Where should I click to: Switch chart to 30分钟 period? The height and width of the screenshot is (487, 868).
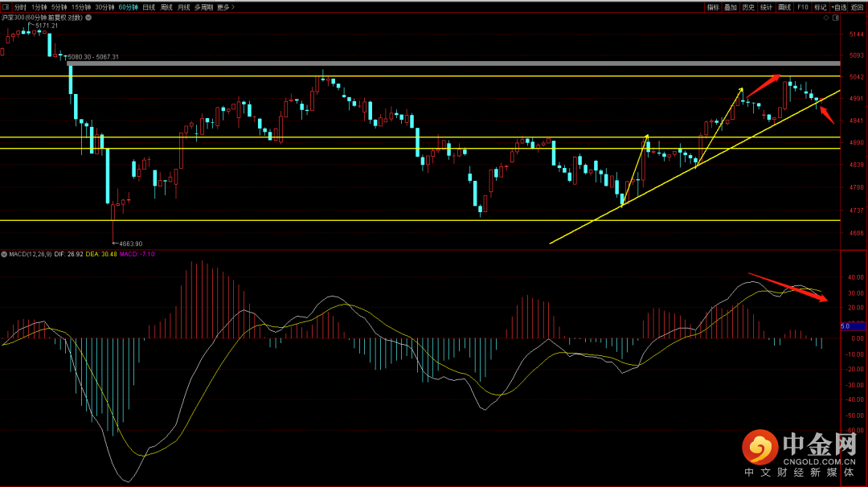(x=104, y=7)
